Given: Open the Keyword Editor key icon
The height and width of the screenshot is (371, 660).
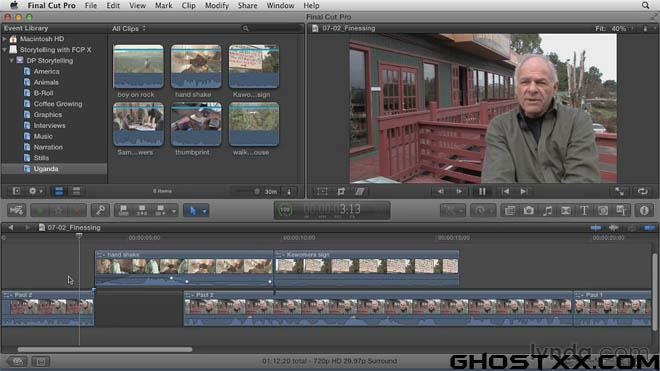Looking at the screenshot, I should (100, 210).
